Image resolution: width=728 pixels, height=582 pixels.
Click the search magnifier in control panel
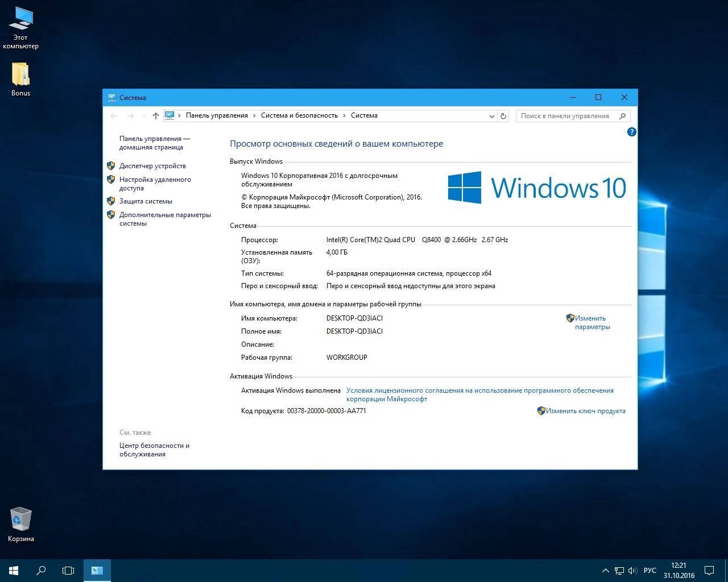pos(623,116)
